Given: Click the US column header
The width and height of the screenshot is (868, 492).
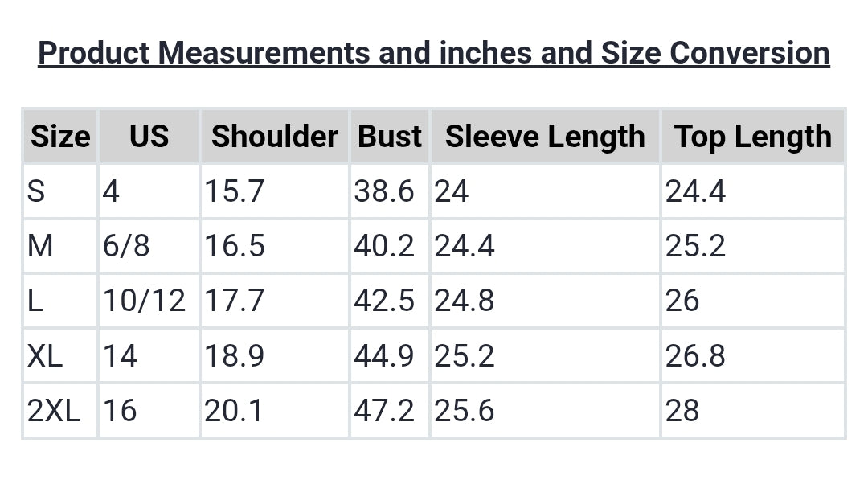Looking at the screenshot, I should [149, 137].
